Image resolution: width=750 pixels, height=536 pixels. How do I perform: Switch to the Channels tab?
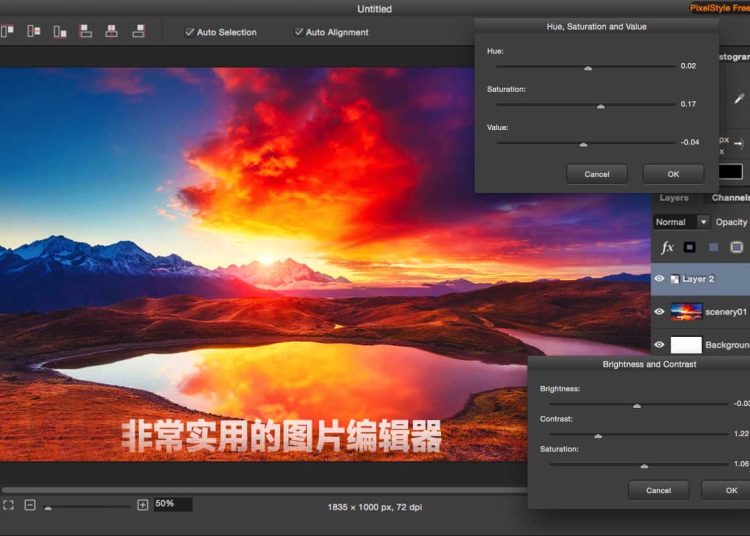point(731,198)
